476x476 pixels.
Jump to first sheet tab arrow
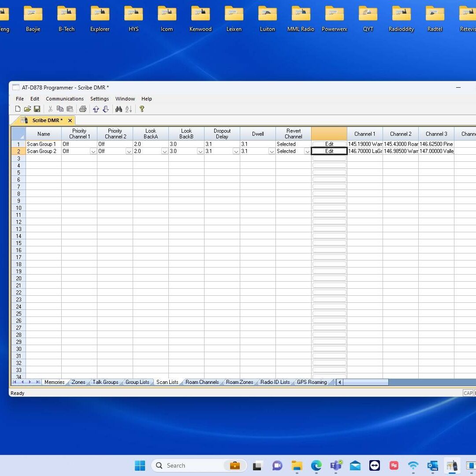[x=15, y=382]
